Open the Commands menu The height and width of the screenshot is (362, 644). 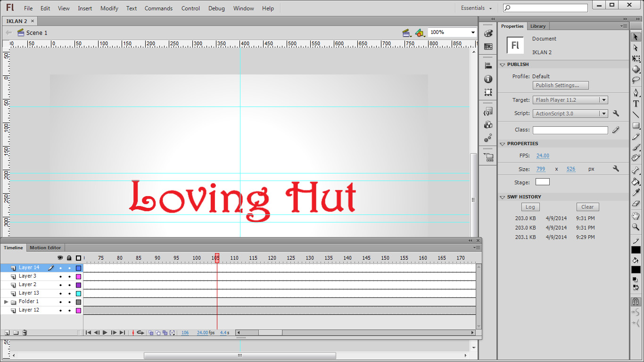tap(158, 8)
